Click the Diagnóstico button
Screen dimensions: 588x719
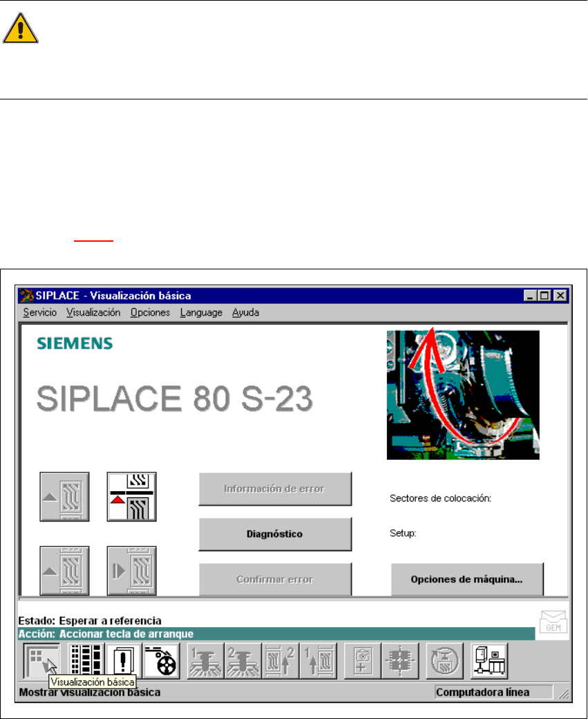click(275, 534)
